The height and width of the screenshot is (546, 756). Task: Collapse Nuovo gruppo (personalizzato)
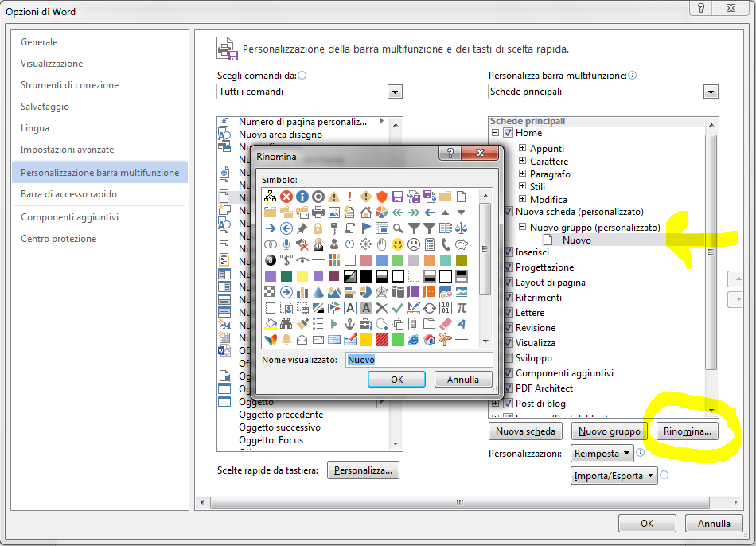click(x=522, y=226)
